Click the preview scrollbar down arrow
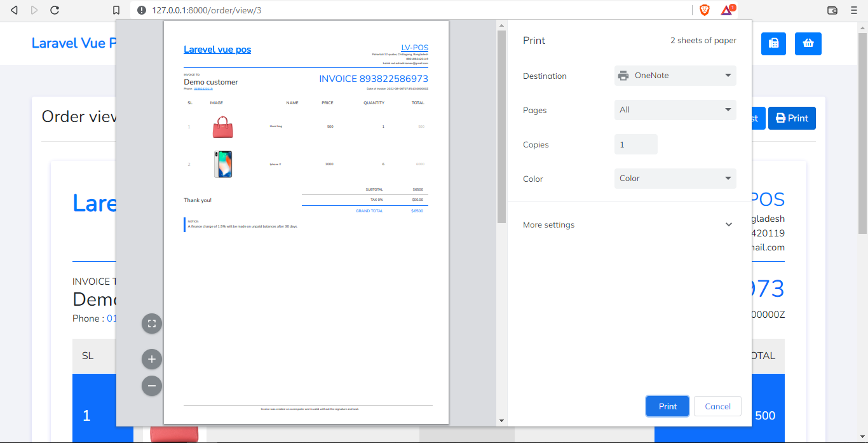Screen dimensions: 868x443 (501, 421)
